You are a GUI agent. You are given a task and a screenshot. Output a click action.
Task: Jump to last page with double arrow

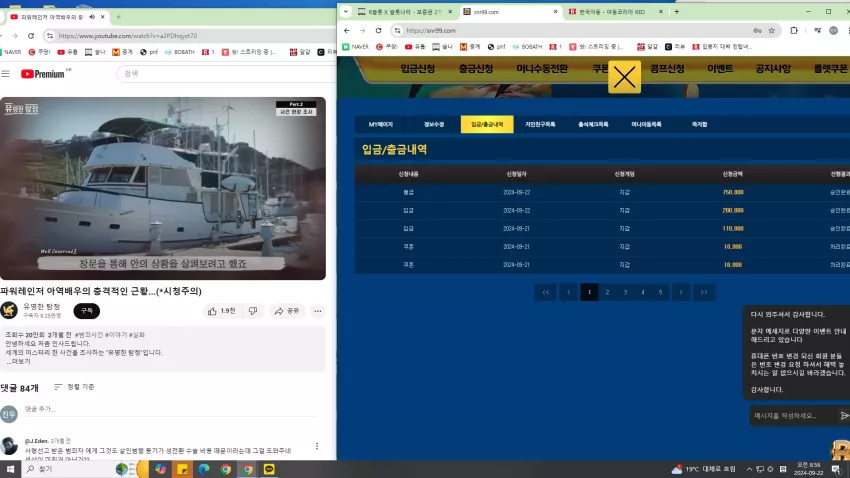pos(704,292)
